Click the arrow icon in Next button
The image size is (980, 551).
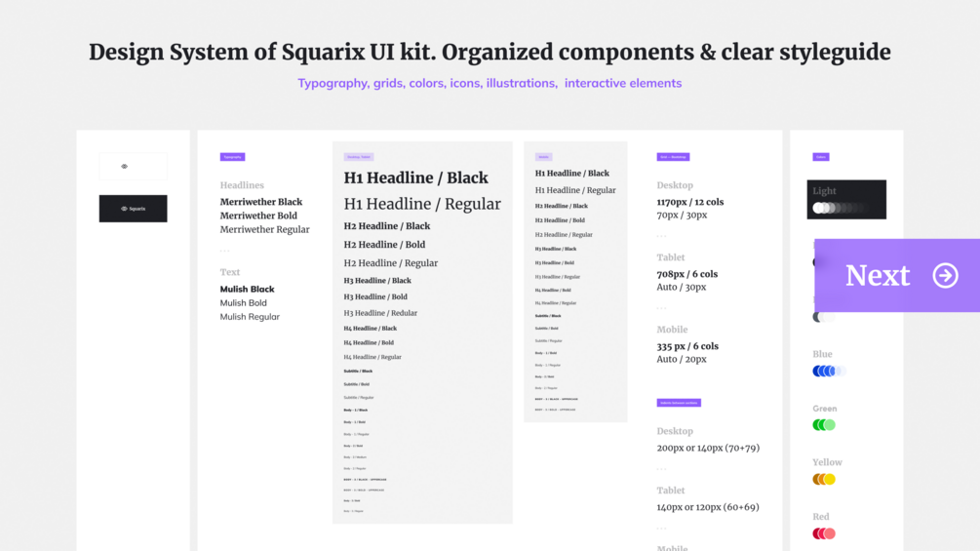pos(945,275)
